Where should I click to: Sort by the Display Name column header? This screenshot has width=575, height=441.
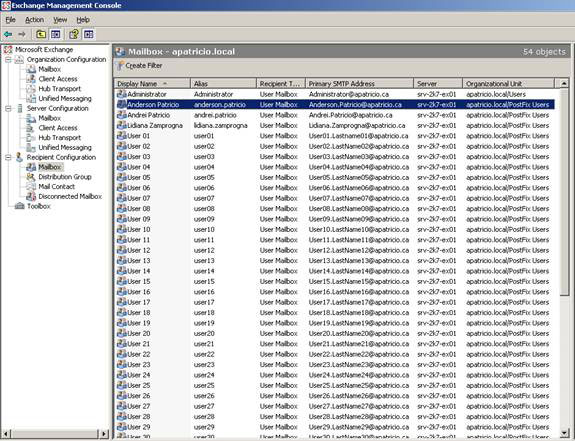(152, 84)
